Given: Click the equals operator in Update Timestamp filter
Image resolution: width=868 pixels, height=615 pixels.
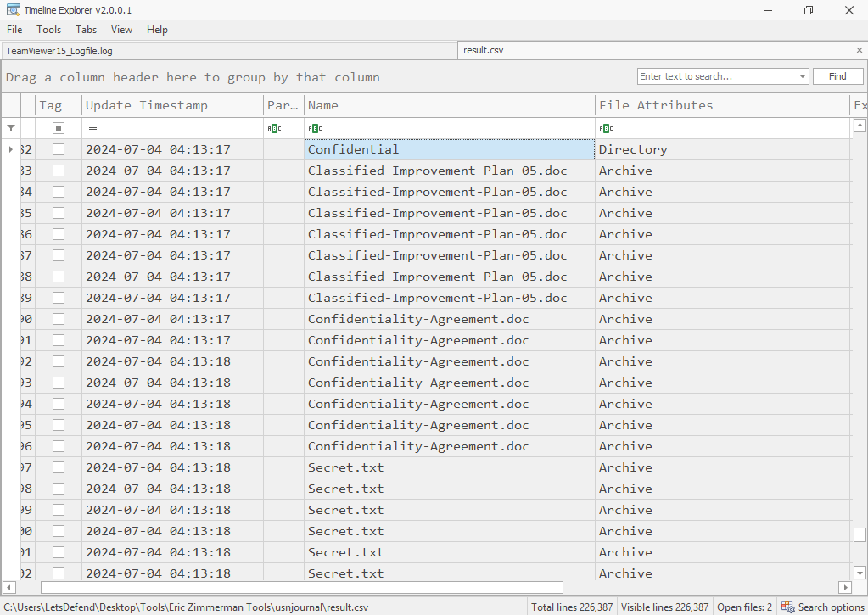Looking at the screenshot, I should click(x=92, y=128).
